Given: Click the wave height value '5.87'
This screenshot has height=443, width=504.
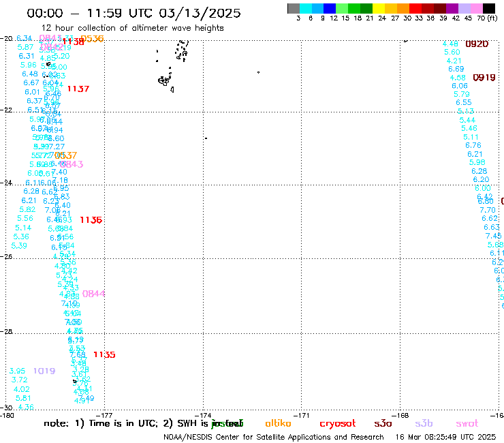Looking at the screenshot, I should coord(25,47).
